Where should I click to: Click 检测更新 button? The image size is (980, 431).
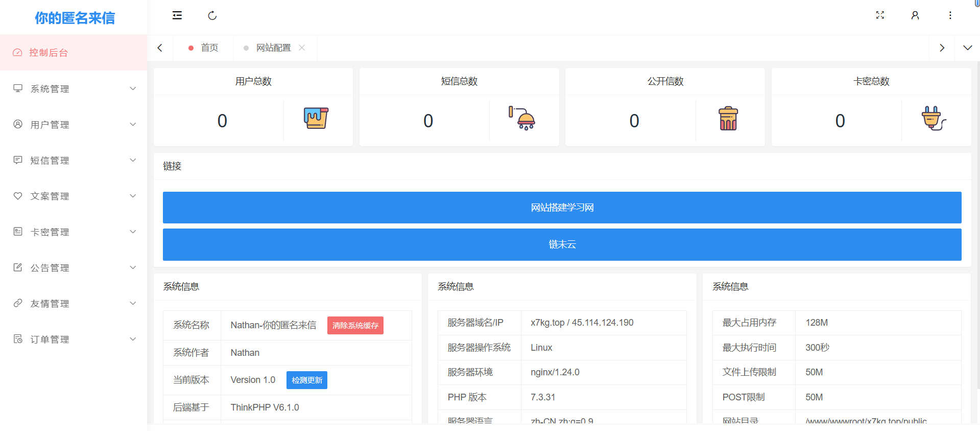[307, 380]
